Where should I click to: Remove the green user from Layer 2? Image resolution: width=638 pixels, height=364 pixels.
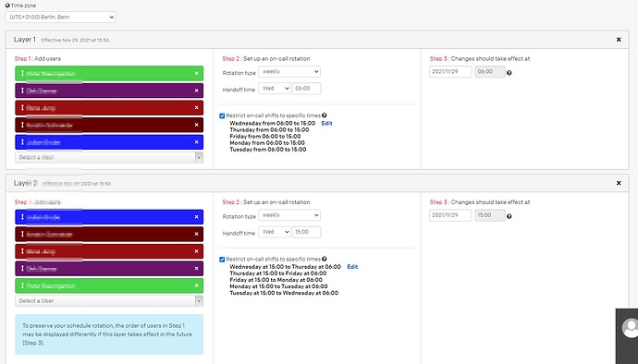(197, 285)
